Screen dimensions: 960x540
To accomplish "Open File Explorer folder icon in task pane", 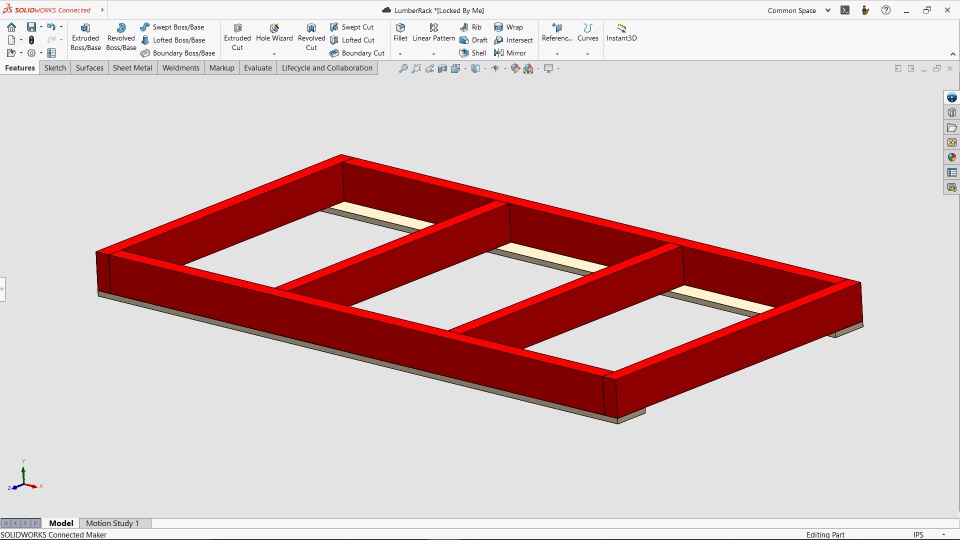I will (951, 128).
